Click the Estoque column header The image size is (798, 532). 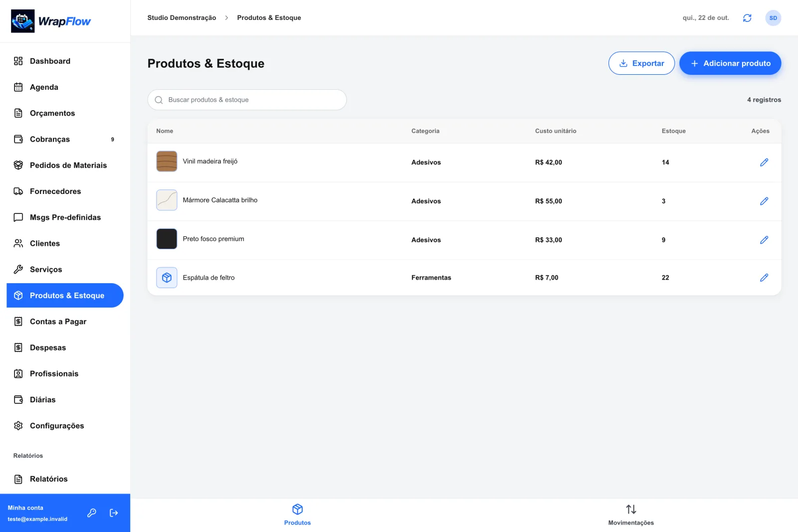coord(673,131)
